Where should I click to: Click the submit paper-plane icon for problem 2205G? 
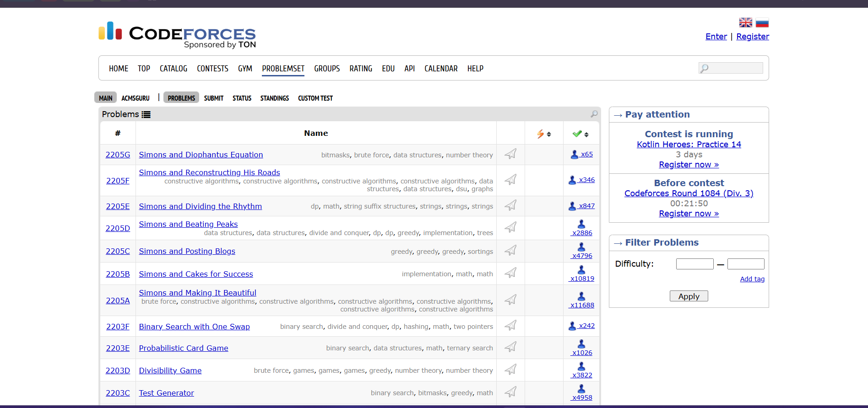510,154
